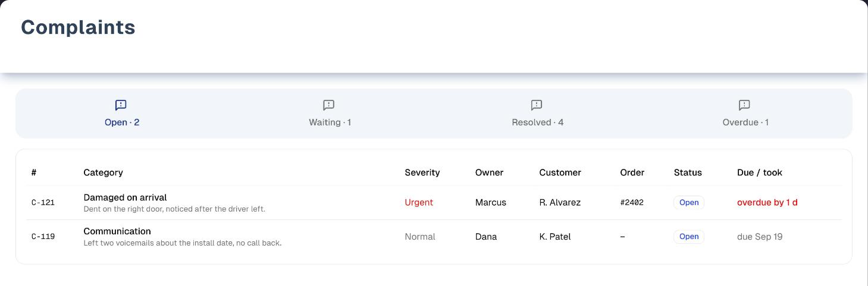868x286 pixels.
Task: Click owner Dana
Action: pyautogui.click(x=486, y=237)
